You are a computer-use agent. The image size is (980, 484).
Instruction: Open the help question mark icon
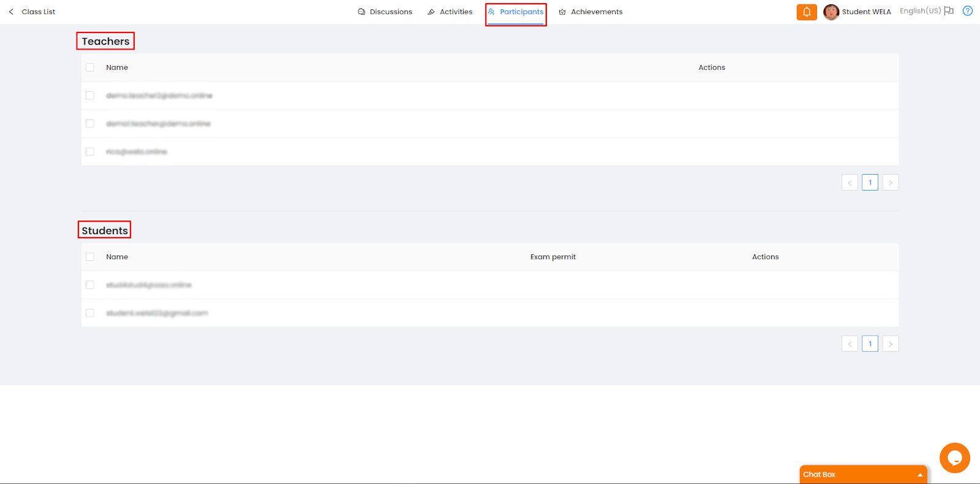coord(967,11)
